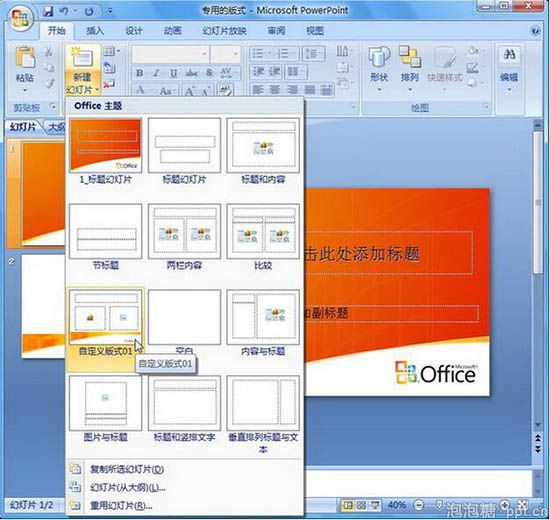Open the font size combo box
Screen dimensions: 550x520
[x=226, y=54]
